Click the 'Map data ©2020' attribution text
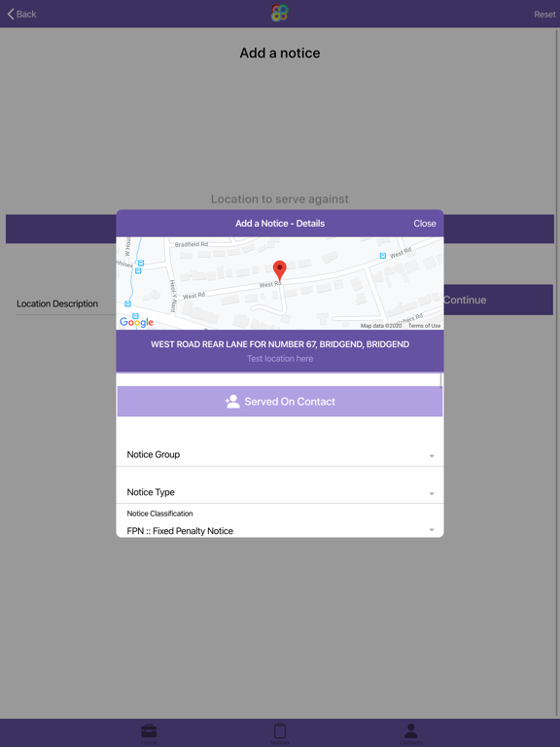 point(381,326)
